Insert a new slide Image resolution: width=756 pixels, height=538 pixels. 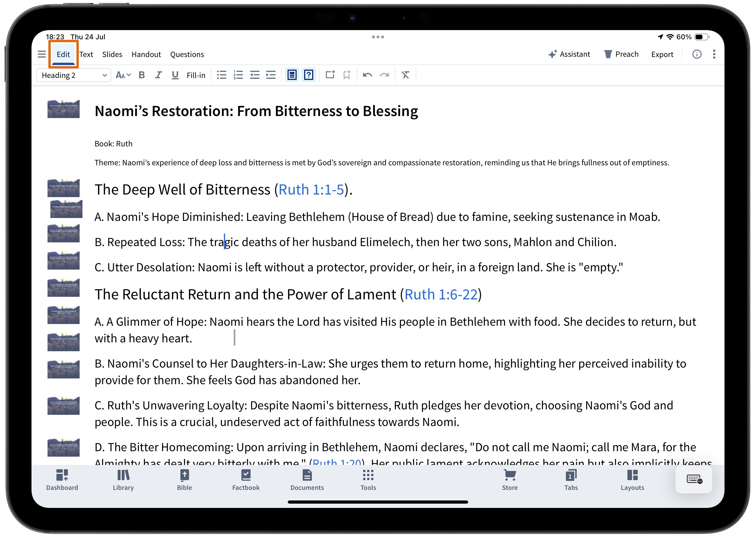tap(330, 75)
